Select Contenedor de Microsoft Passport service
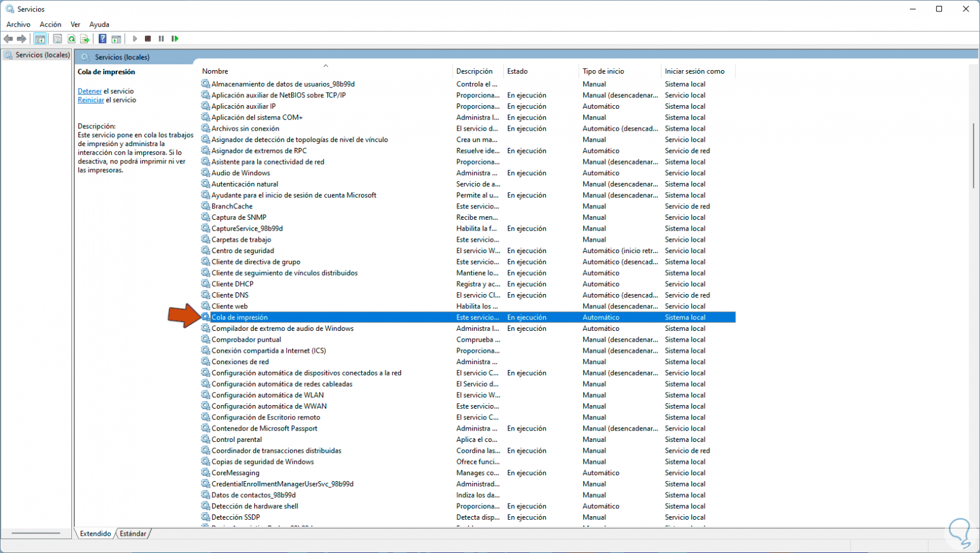 coord(264,428)
